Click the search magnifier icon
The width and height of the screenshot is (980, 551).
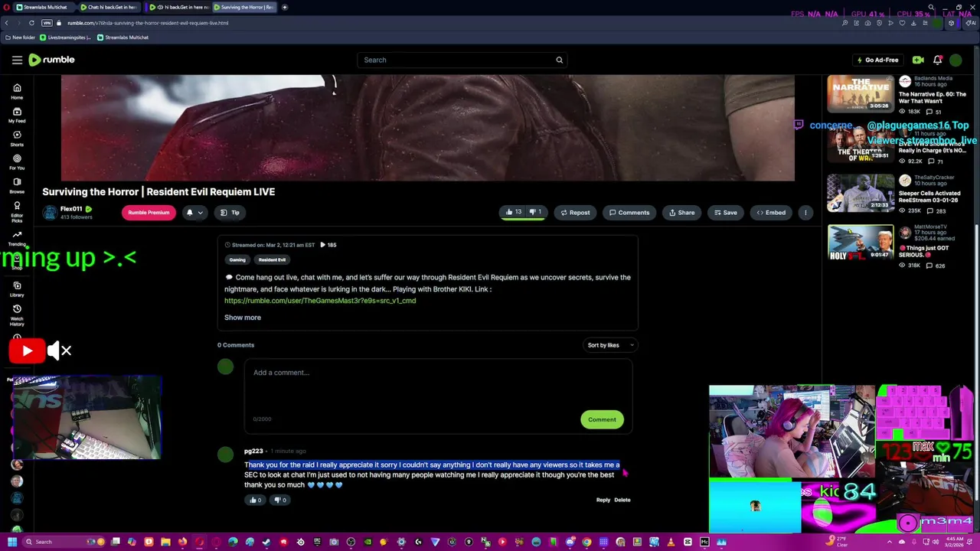coord(559,60)
